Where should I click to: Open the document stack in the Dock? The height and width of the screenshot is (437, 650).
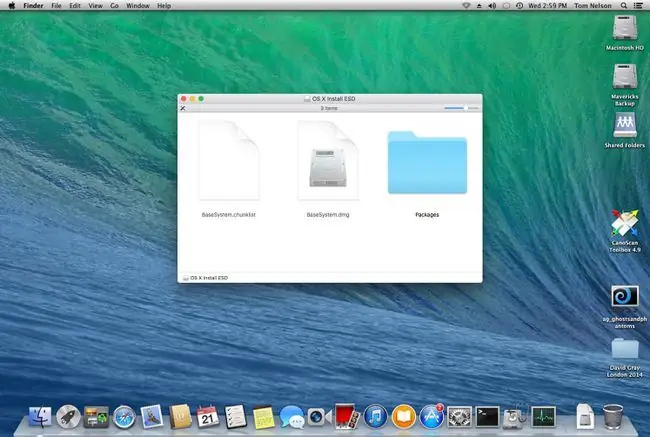coord(585,416)
